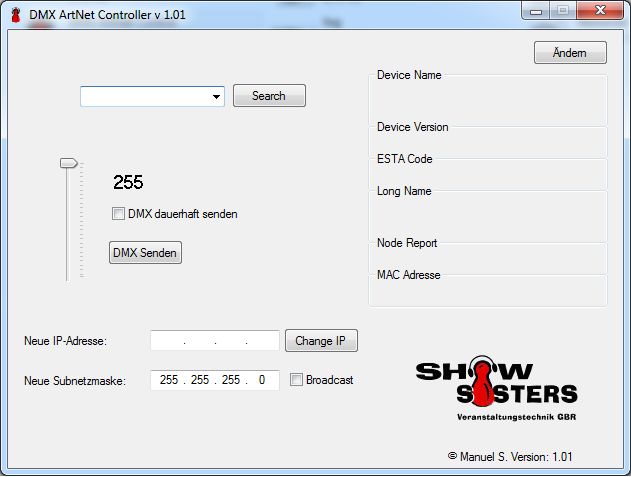This screenshot has height=477, width=631.
Task: Click the Device Name info box
Action: tap(488, 97)
